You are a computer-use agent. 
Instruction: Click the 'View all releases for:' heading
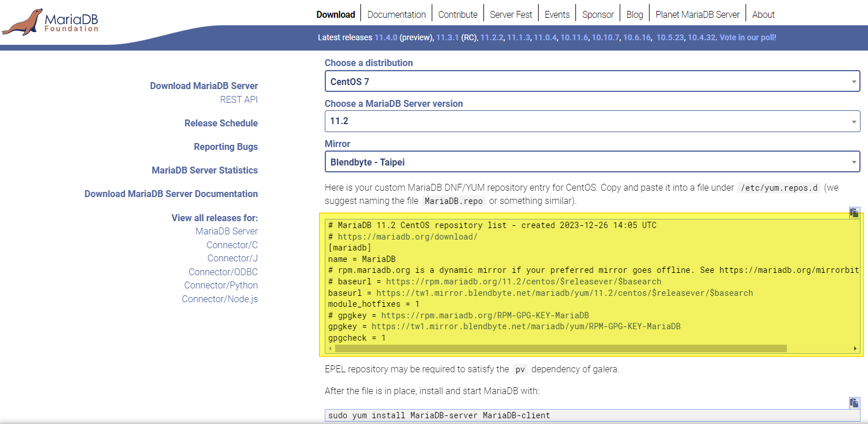click(215, 218)
